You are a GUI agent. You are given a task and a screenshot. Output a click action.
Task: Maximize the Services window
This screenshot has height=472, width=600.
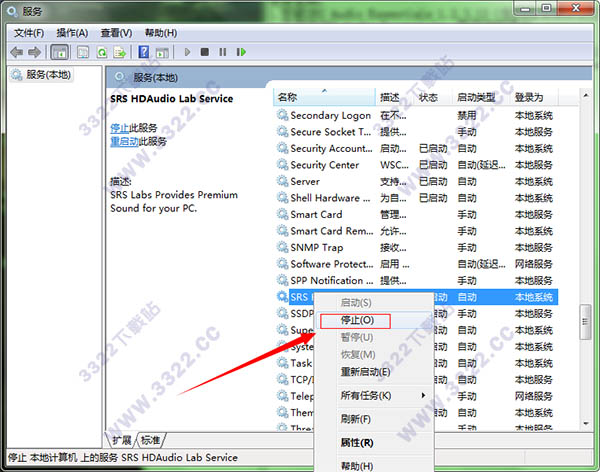[547, 8]
